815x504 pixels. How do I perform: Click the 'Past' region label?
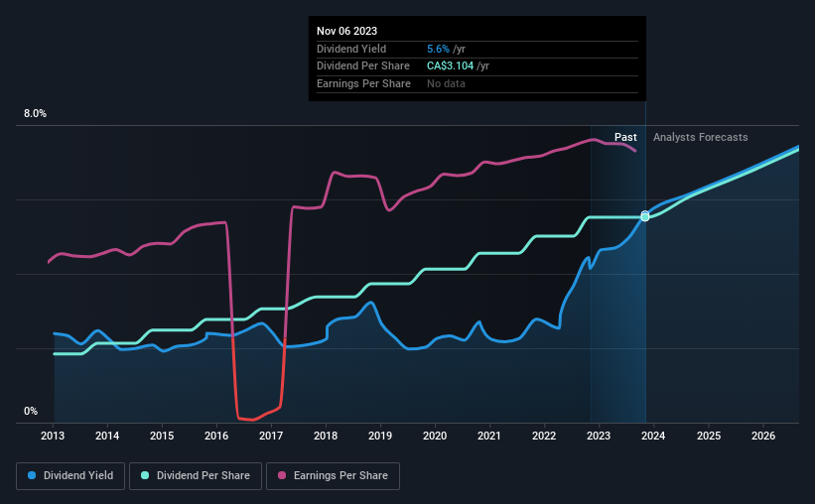[x=625, y=137]
